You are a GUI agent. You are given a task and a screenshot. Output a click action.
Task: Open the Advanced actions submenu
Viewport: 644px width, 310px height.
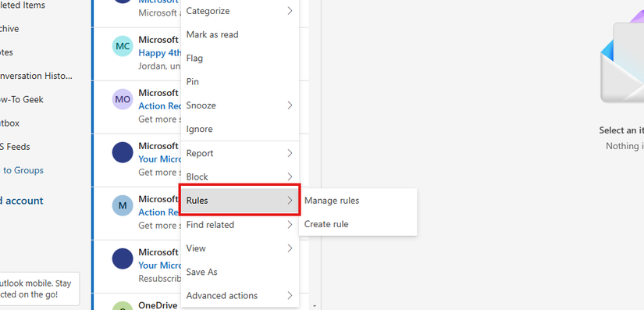[x=240, y=296]
